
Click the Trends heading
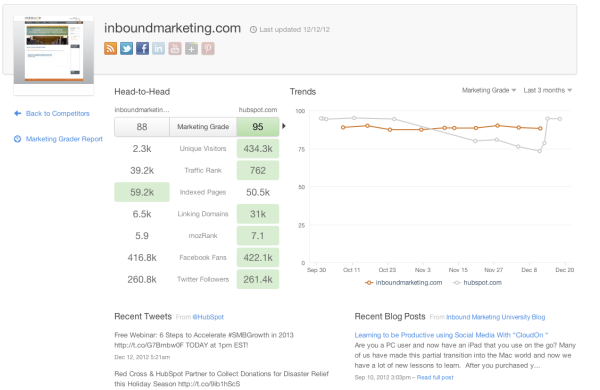(303, 92)
